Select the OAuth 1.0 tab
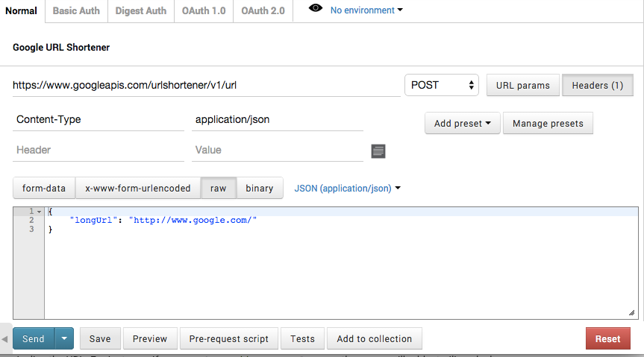The width and height of the screenshot is (644, 357). 204,10
